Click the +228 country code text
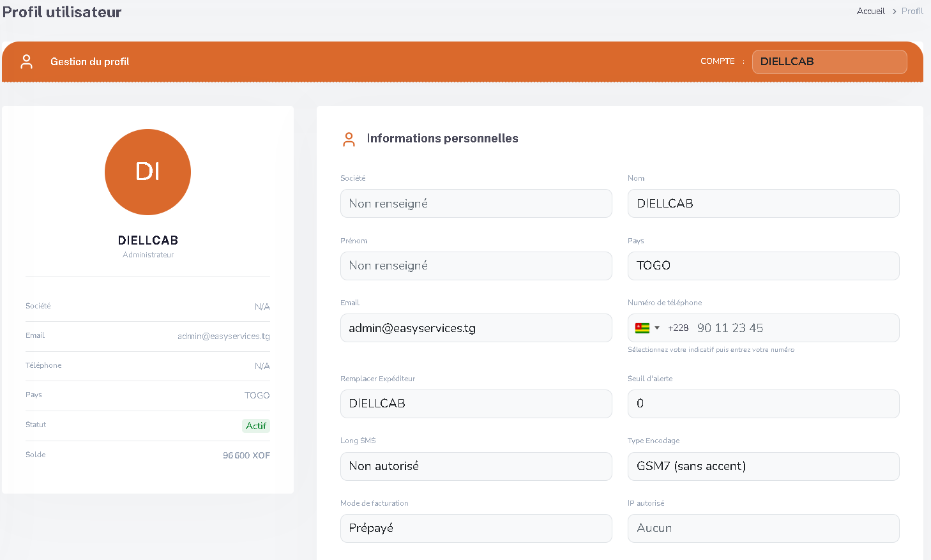This screenshot has width=931, height=560. (x=678, y=328)
